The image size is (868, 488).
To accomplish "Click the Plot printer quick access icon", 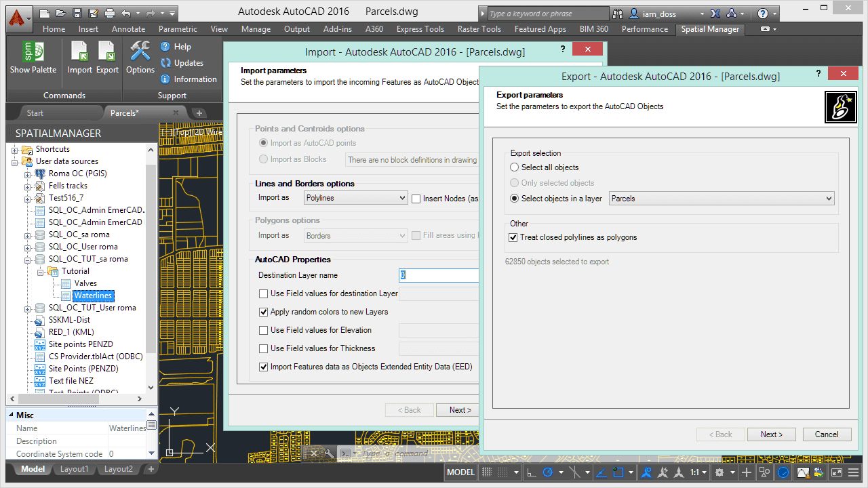I will (x=110, y=13).
